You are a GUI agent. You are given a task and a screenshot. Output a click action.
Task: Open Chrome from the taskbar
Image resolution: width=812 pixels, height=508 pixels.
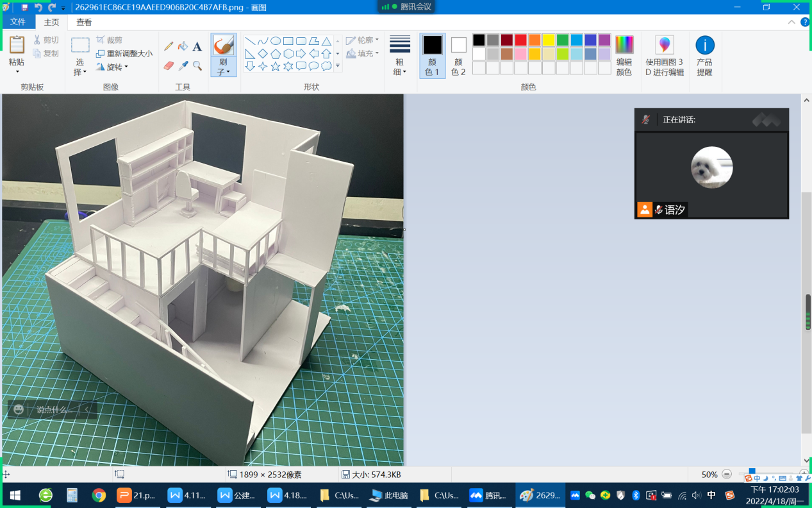[x=99, y=495]
